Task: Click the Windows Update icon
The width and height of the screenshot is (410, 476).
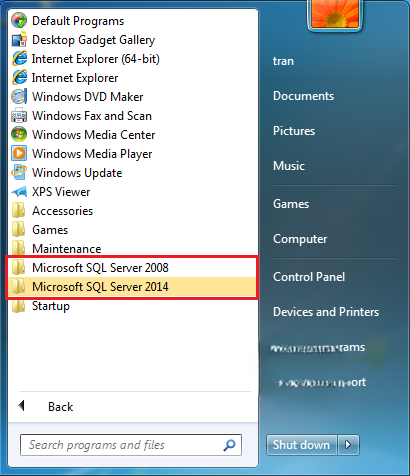Action: click(x=19, y=173)
